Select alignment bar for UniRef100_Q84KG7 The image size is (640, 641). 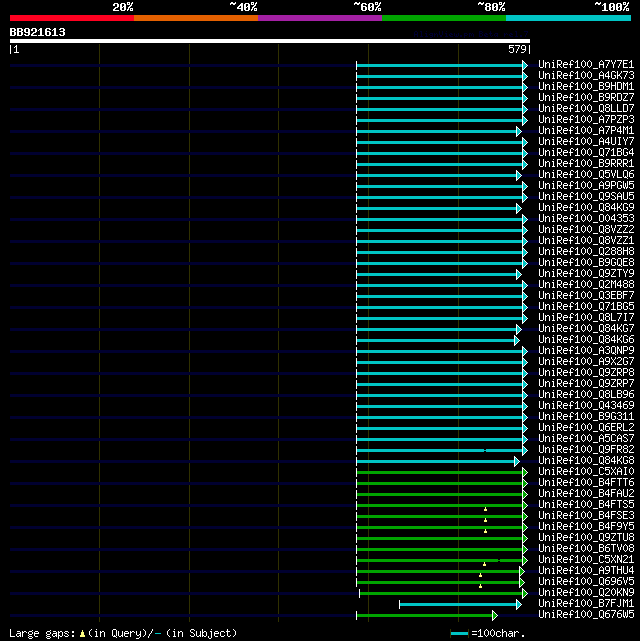point(439,329)
